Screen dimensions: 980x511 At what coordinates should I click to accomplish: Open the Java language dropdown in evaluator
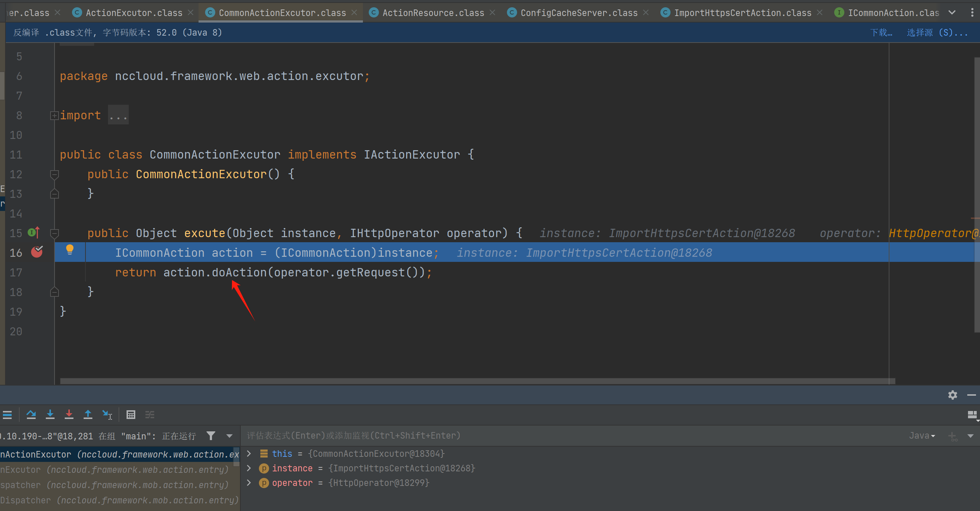[921, 436]
